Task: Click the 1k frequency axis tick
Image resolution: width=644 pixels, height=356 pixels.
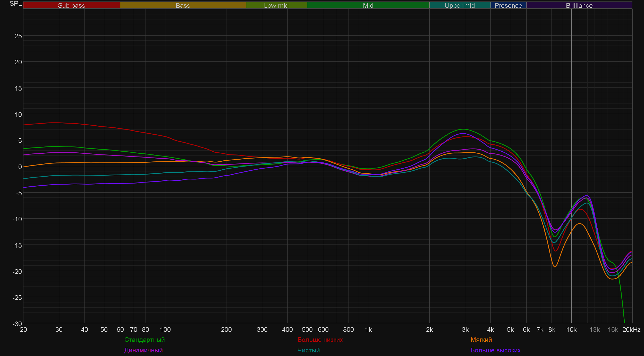Action: (x=368, y=329)
